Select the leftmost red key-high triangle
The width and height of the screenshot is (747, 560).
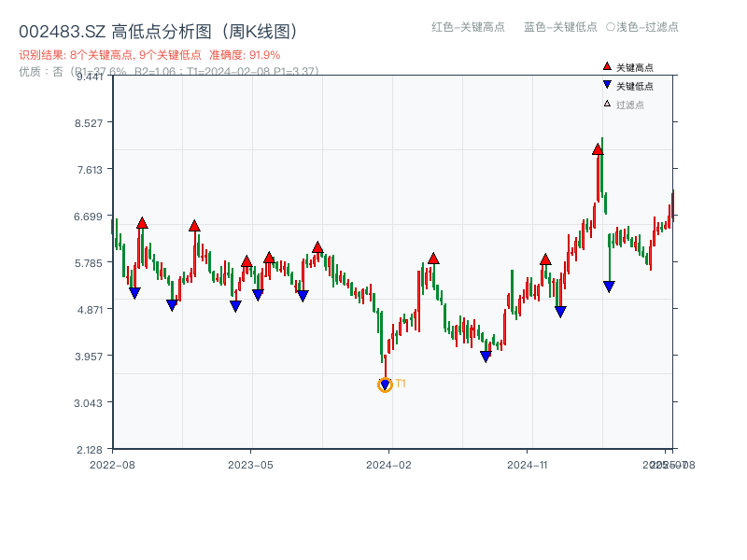point(142,222)
